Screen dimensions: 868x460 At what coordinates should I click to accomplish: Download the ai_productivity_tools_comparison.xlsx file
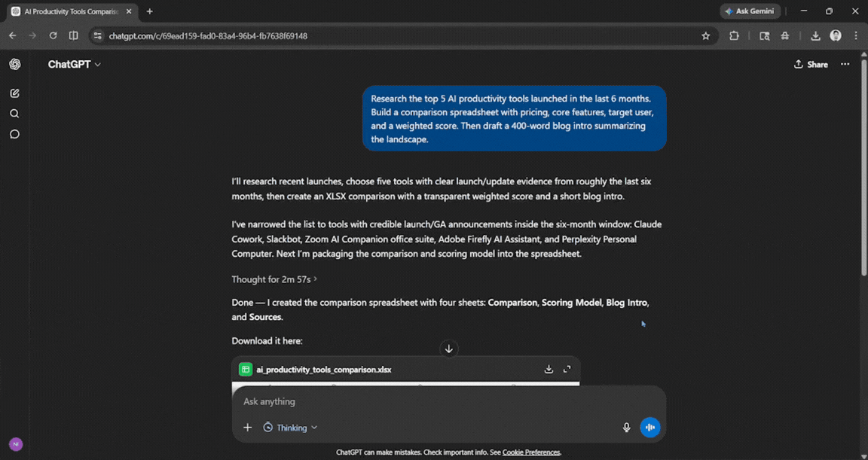[x=549, y=370]
